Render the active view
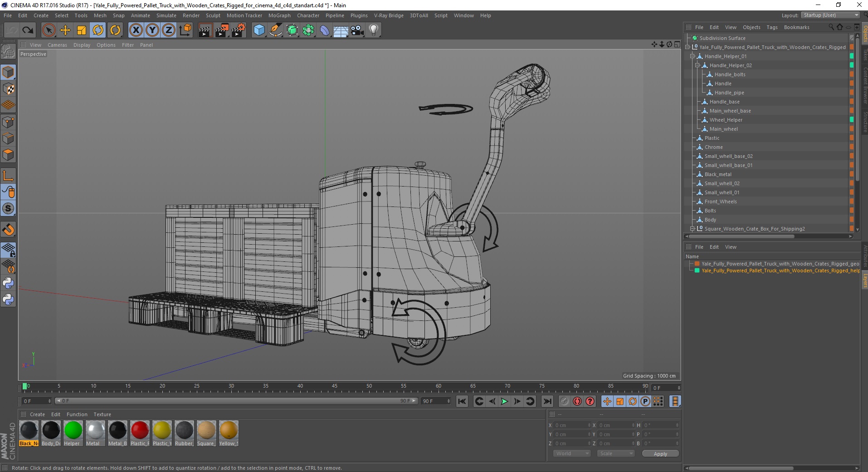The width and height of the screenshot is (868, 472). coord(205,30)
